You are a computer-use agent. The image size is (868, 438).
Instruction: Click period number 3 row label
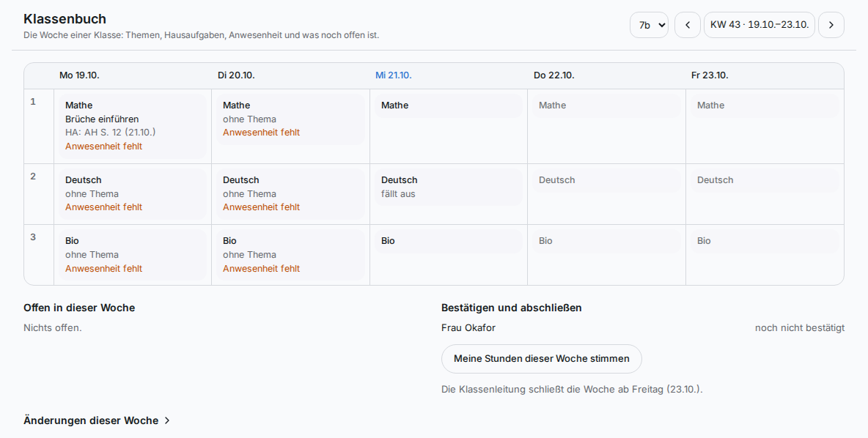tap(33, 237)
